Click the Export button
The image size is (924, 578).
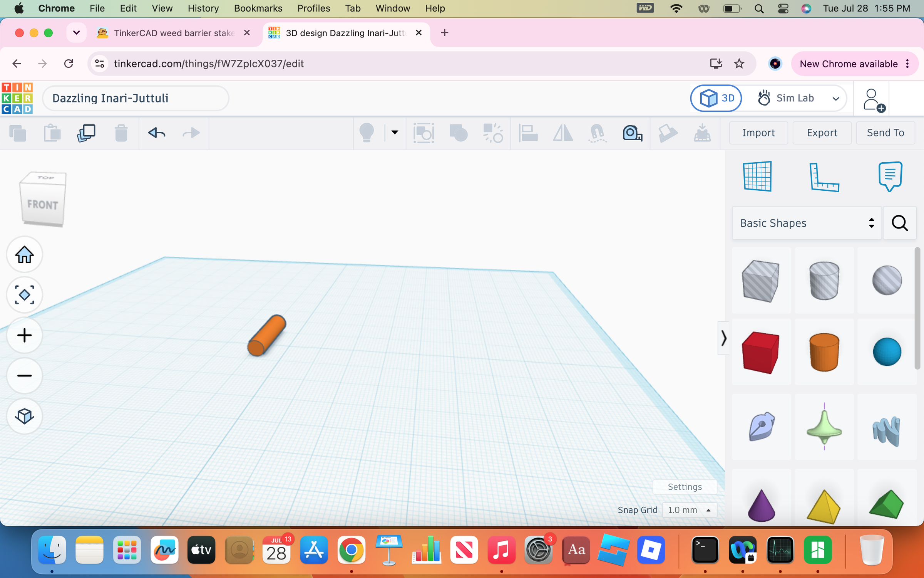[x=822, y=133]
